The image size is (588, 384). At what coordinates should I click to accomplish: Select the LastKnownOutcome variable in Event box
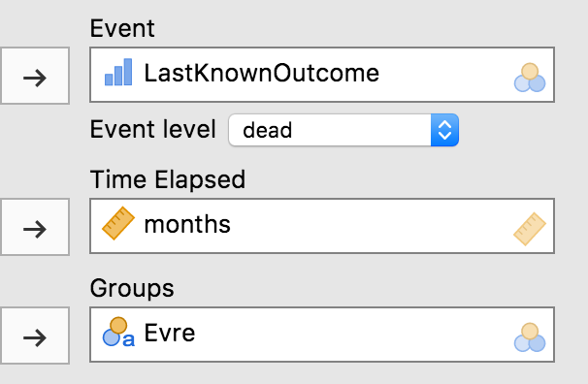click(261, 73)
